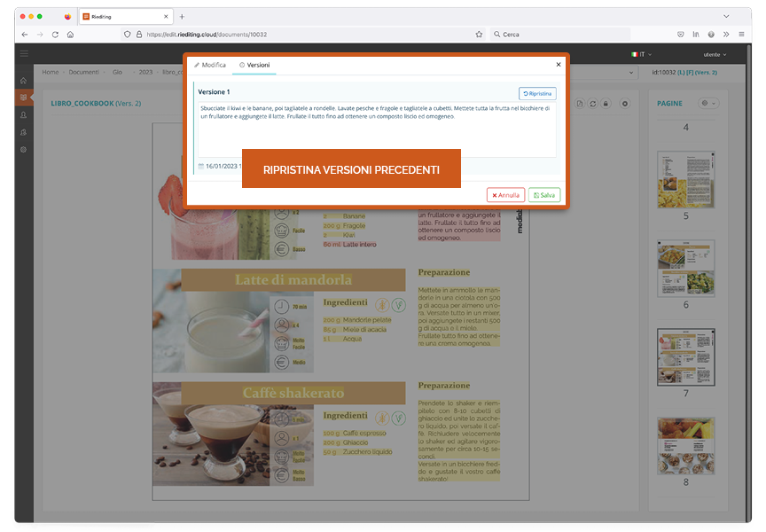The width and height of the screenshot is (766, 532).
Task: Close the versions dialog with the X
Action: [x=559, y=65]
